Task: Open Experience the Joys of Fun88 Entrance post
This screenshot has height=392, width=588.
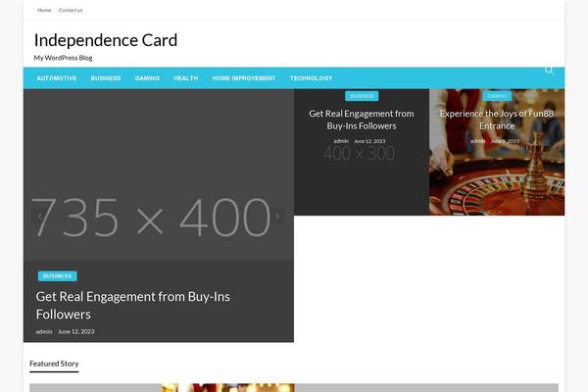Action: [497, 120]
